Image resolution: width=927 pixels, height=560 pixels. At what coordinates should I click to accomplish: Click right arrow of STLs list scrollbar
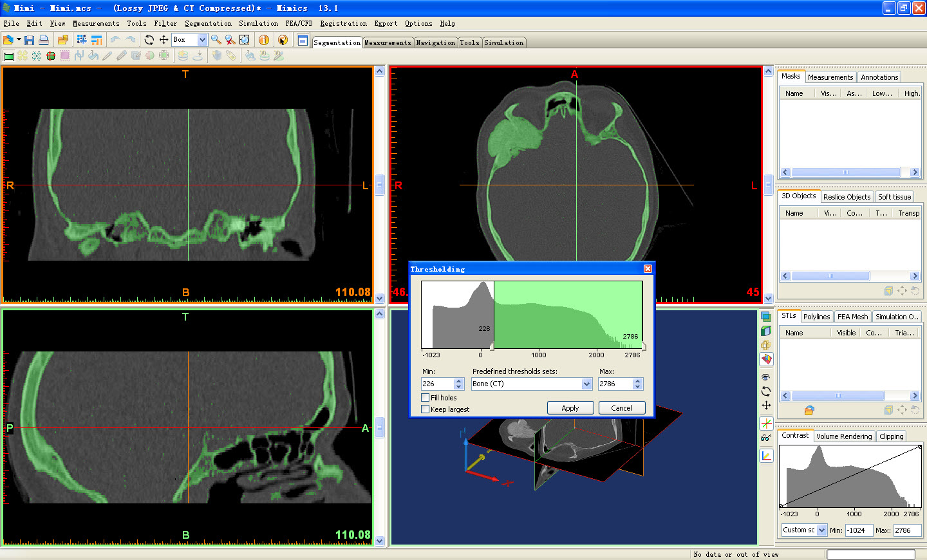(915, 396)
